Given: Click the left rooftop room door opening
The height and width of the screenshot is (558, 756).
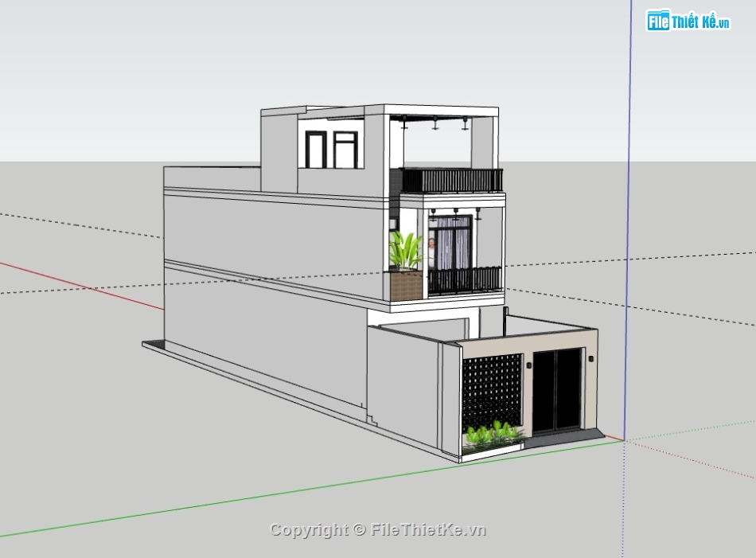Looking at the screenshot, I should point(316,150).
